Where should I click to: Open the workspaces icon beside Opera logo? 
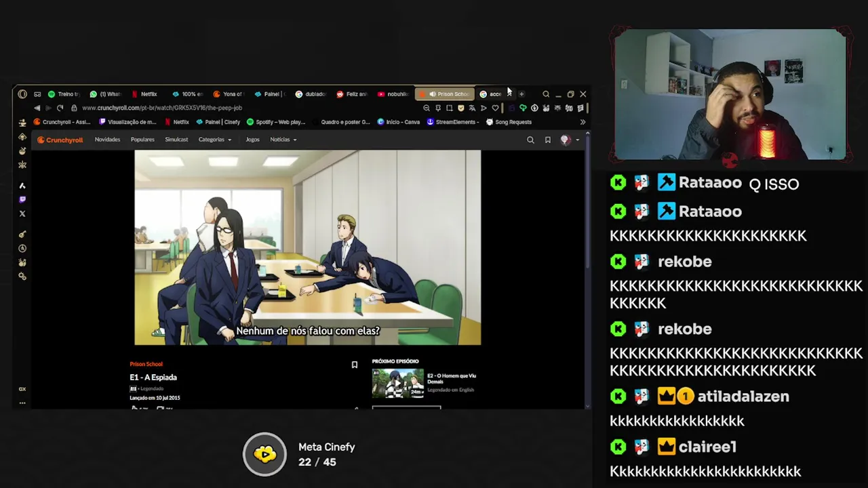[37, 94]
